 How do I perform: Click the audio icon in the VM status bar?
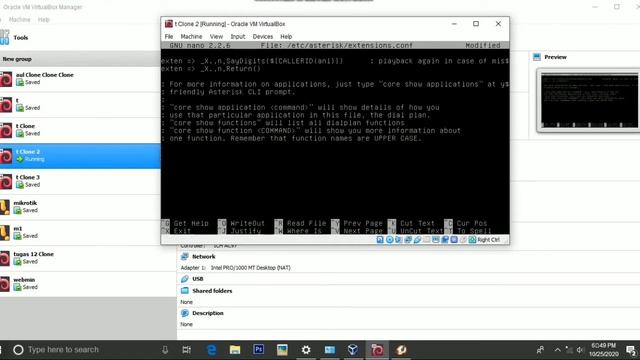click(398, 240)
